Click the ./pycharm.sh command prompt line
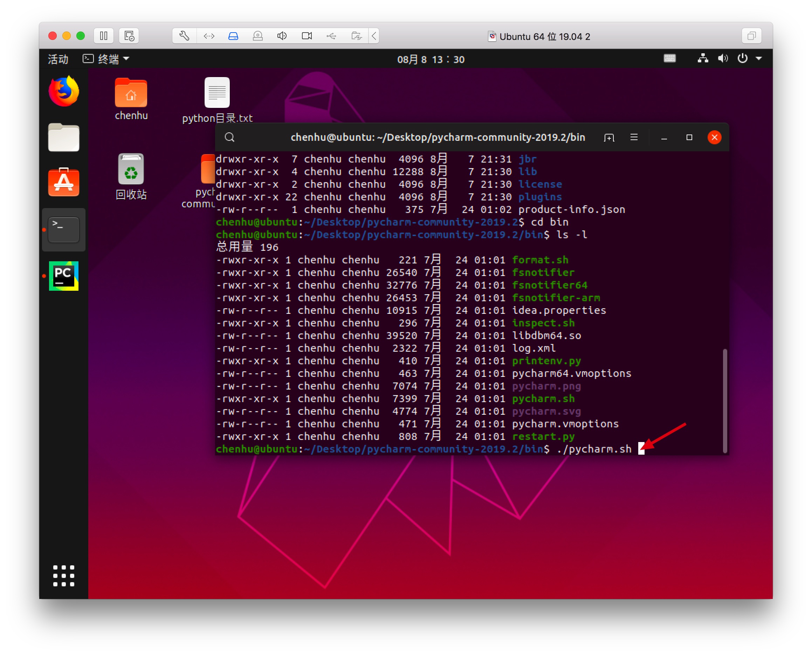The image size is (812, 655). 424,449
